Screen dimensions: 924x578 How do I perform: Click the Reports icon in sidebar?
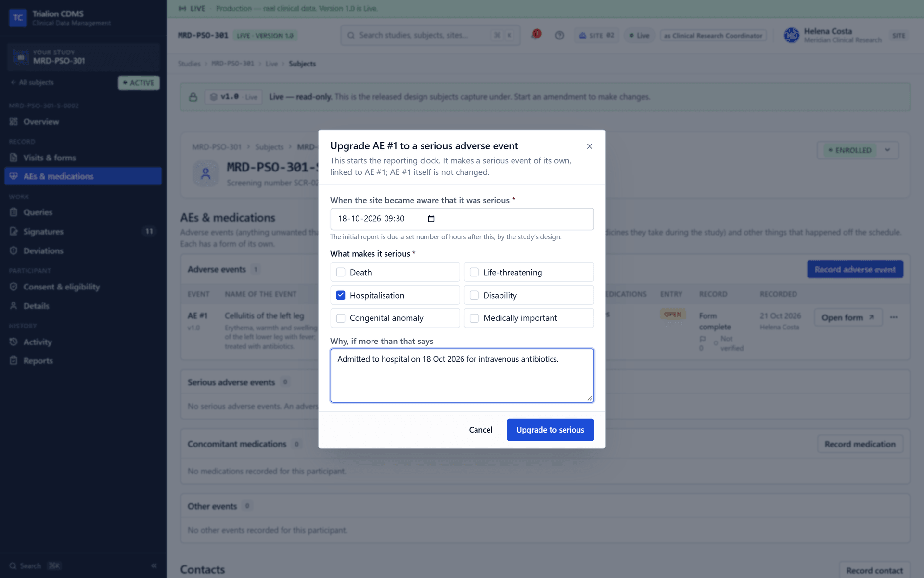pyautogui.click(x=13, y=361)
